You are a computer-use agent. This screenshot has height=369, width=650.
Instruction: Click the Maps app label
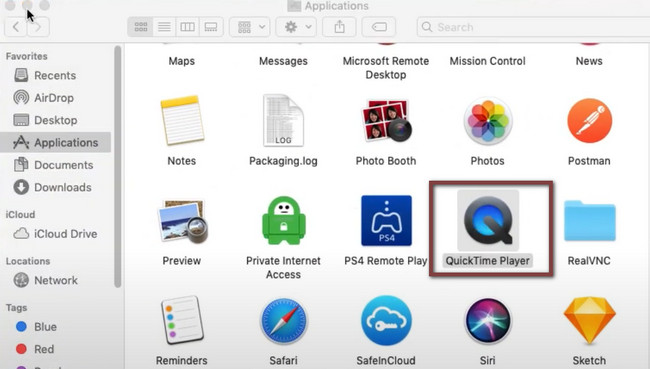tap(182, 61)
